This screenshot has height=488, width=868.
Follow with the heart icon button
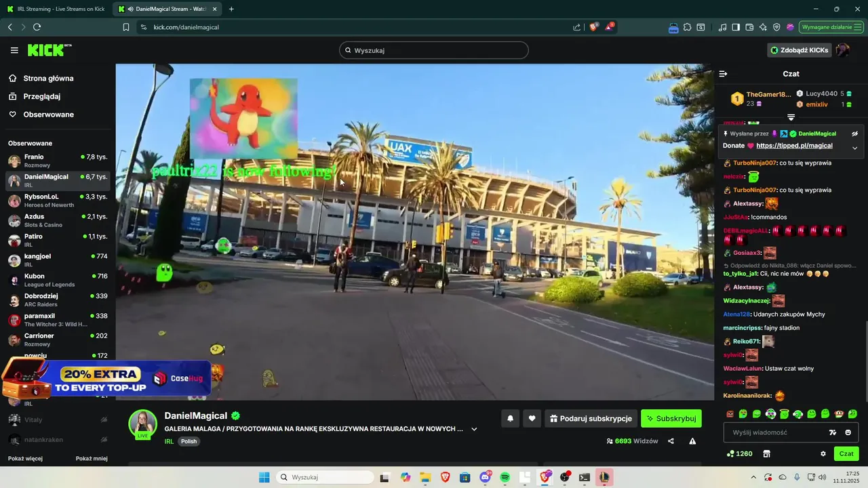click(x=532, y=419)
